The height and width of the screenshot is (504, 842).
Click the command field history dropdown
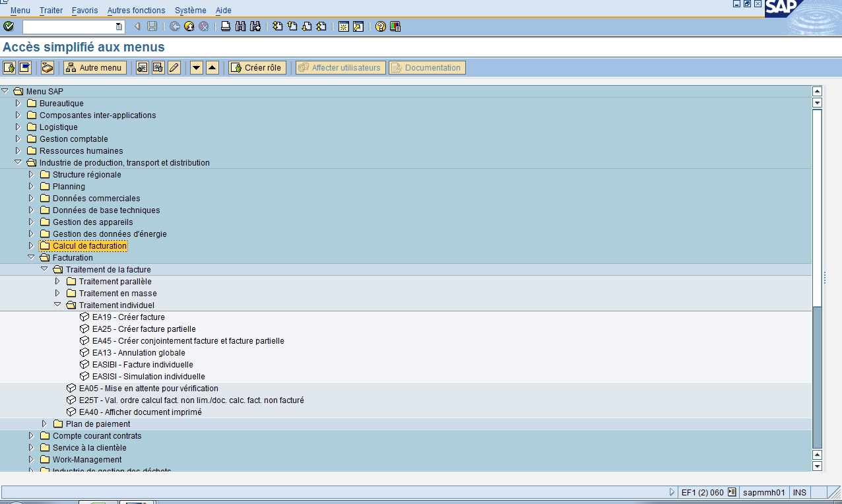tap(119, 26)
